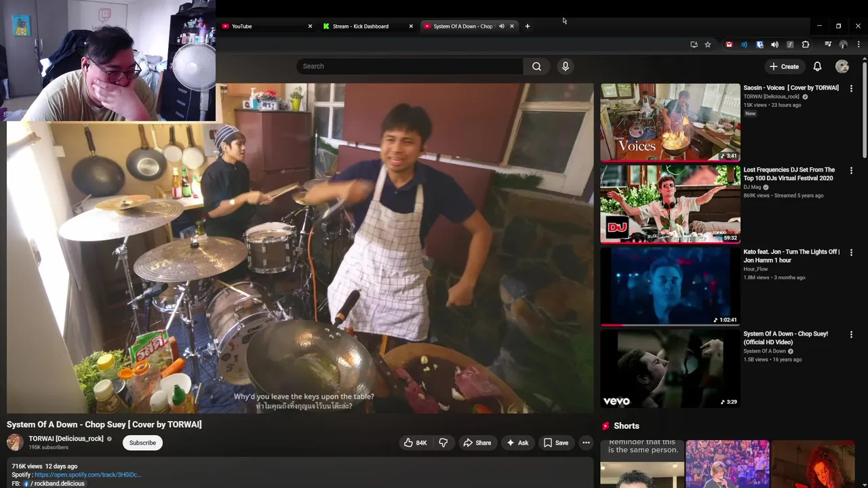Open the Spotify track link

point(87,475)
